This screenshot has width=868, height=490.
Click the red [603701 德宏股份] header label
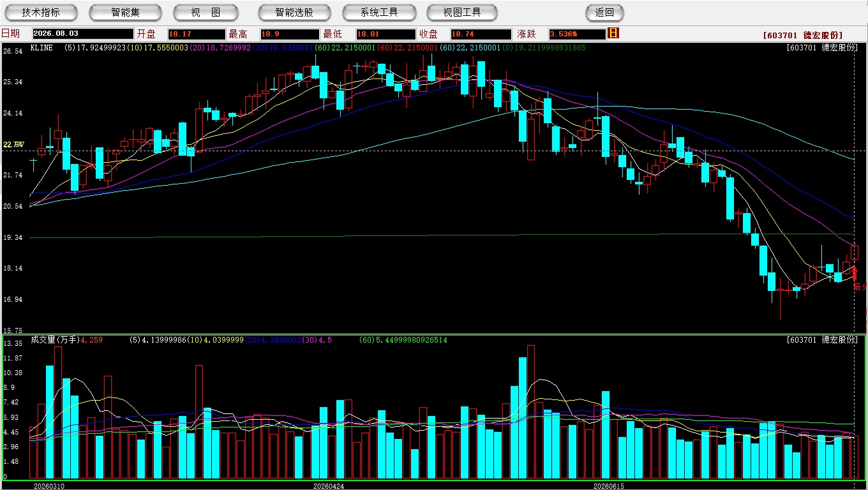point(802,35)
